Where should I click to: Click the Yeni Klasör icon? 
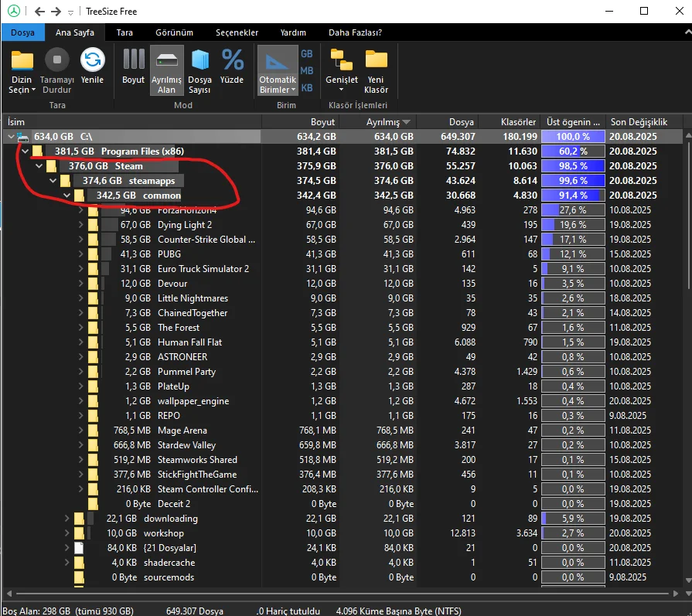[376, 61]
